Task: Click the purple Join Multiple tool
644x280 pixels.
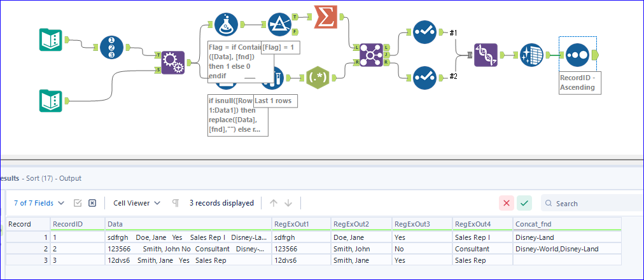Action: click(x=370, y=55)
